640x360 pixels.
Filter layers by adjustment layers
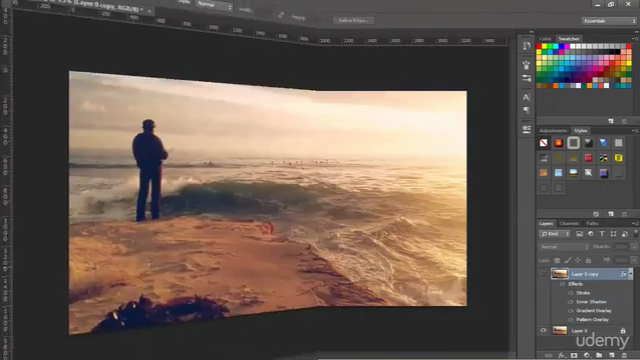(x=591, y=234)
